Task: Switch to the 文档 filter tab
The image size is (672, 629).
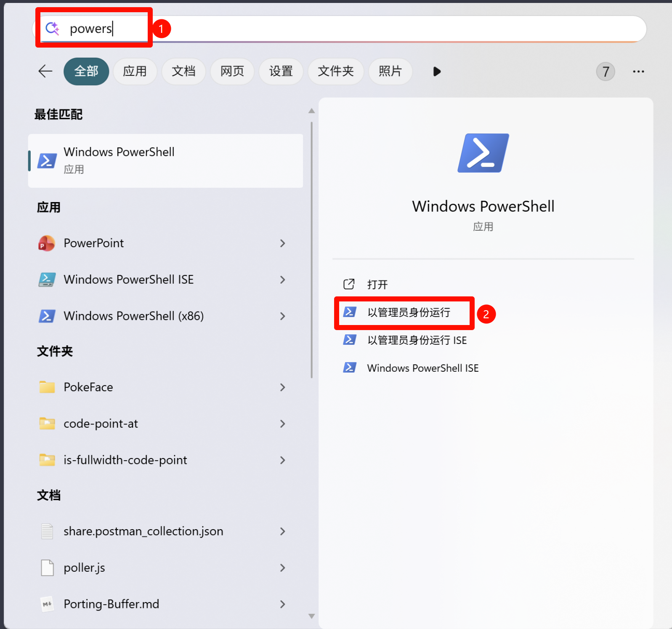Action: click(x=183, y=71)
